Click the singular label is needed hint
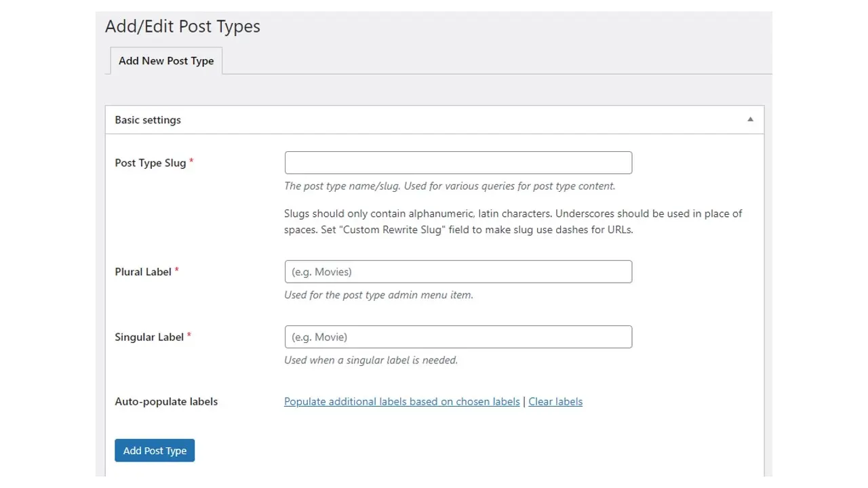The image size is (868, 488). click(371, 360)
